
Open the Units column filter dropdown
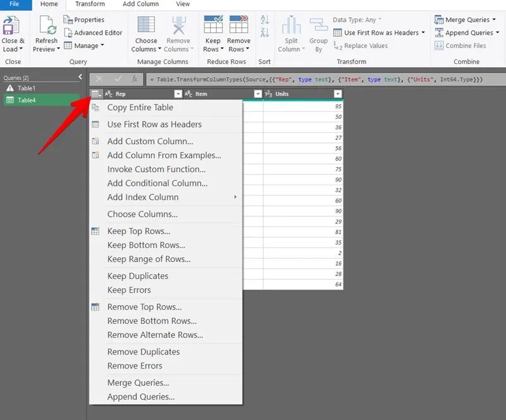(x=338, y=93)
